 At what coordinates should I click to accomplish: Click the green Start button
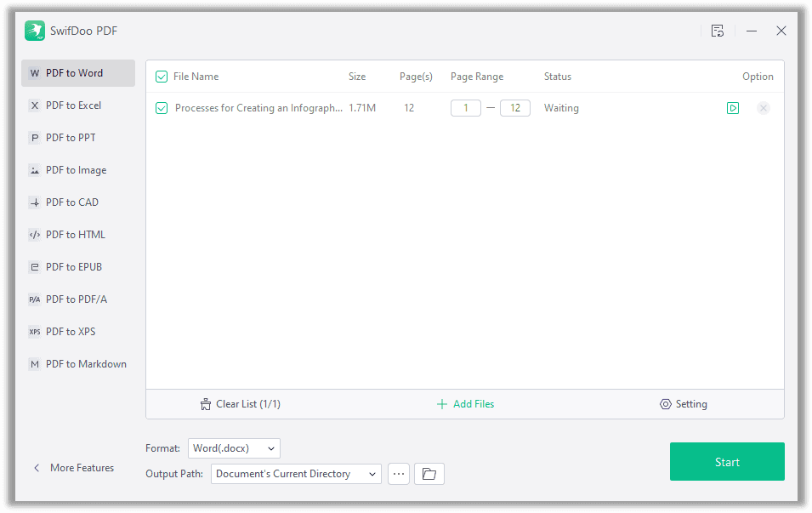(727, 462)
